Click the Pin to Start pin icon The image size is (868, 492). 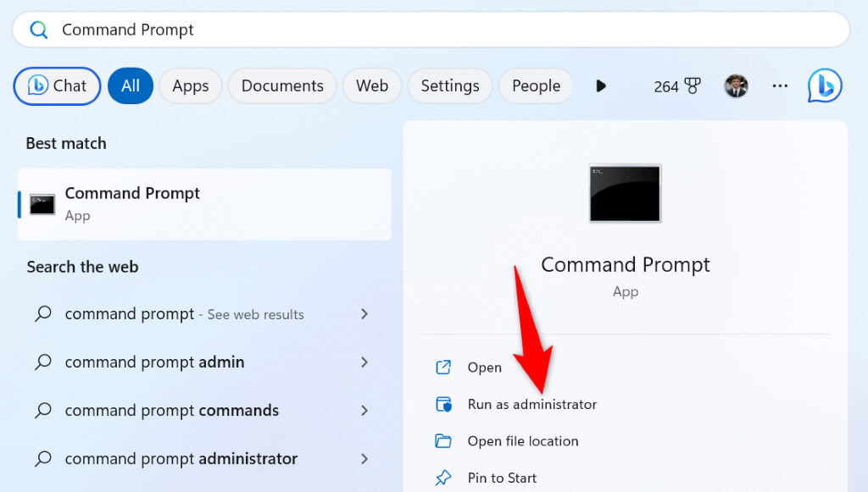443,478
